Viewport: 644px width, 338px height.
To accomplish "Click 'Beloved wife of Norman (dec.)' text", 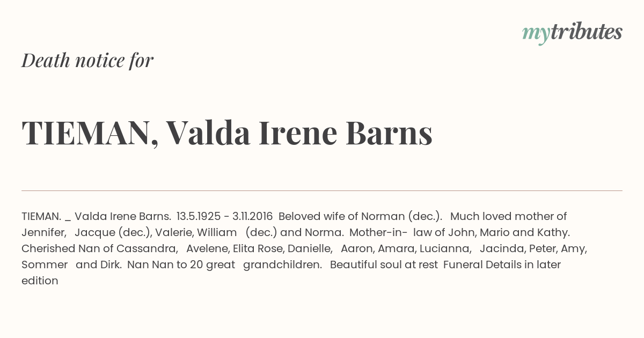I will 360,217.
